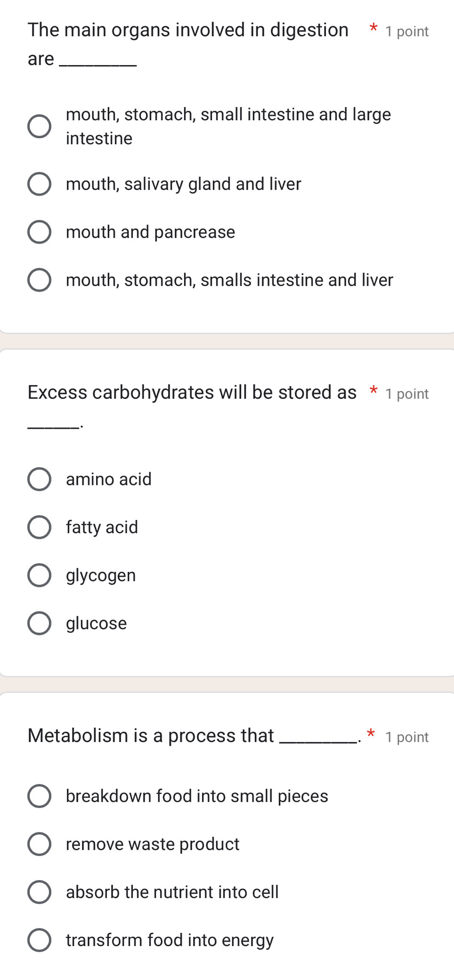Click the required asterisk beside the Metabolism question
The width and height of the screenshot is (454, 980).
(371, 733)
